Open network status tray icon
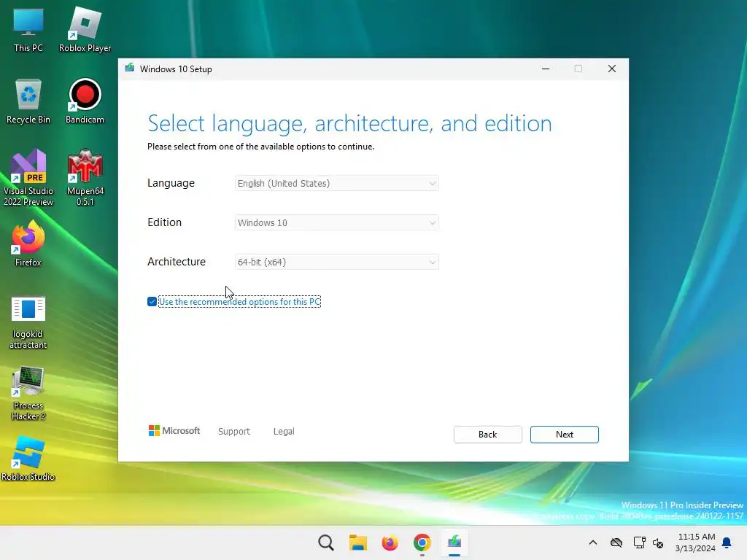This screenshot has height=560, width=747. [639, 542]
